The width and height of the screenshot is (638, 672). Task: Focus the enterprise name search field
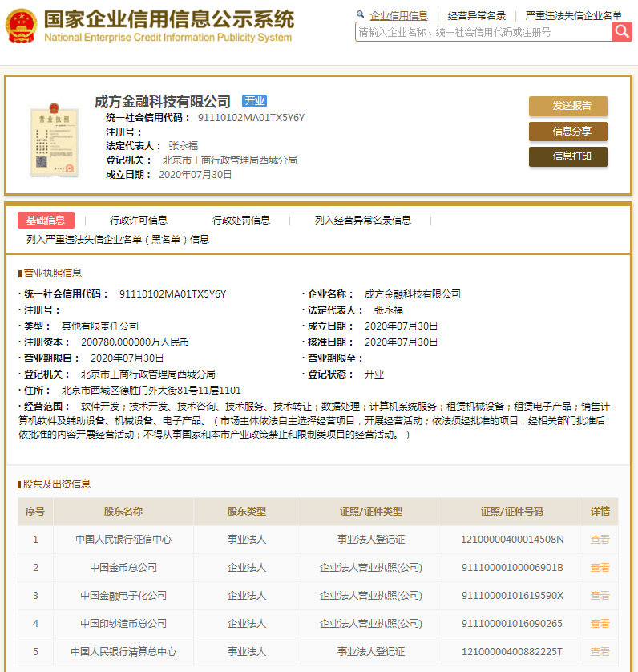[483, 32]
